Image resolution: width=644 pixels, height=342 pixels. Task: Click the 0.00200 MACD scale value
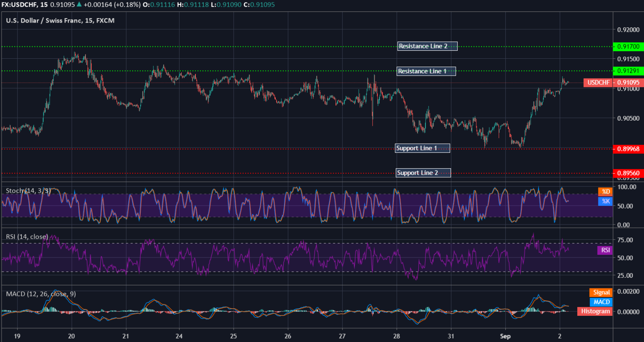[x=628, y=291]
